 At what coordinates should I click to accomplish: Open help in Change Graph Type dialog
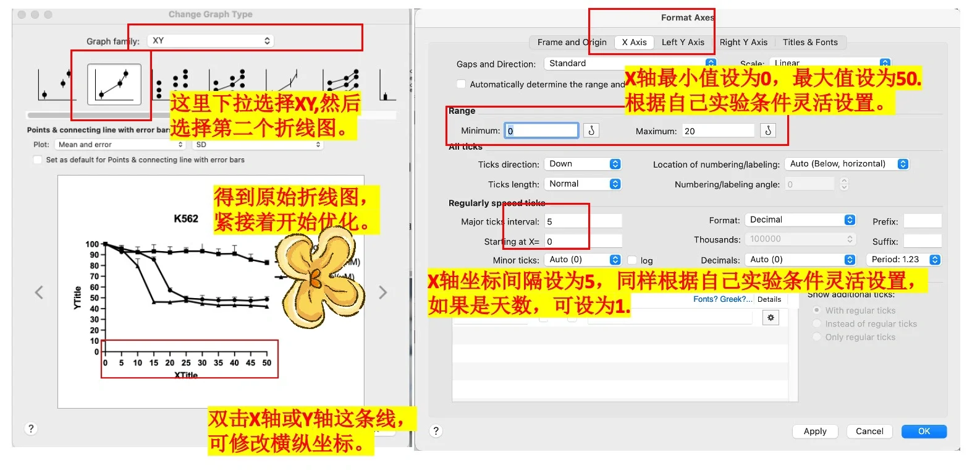pos(31,429)
